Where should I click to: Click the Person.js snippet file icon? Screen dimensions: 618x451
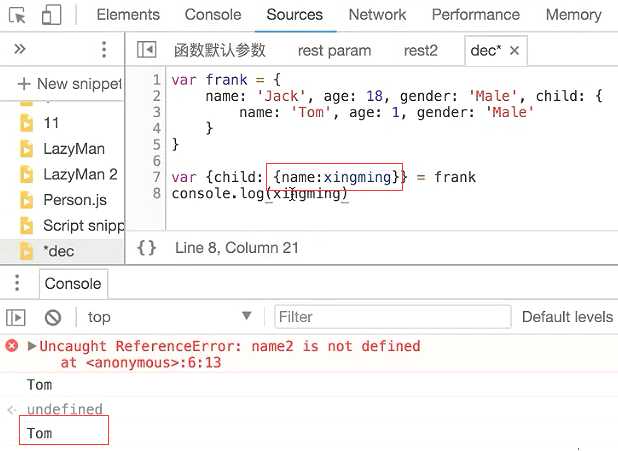[26, 200]
